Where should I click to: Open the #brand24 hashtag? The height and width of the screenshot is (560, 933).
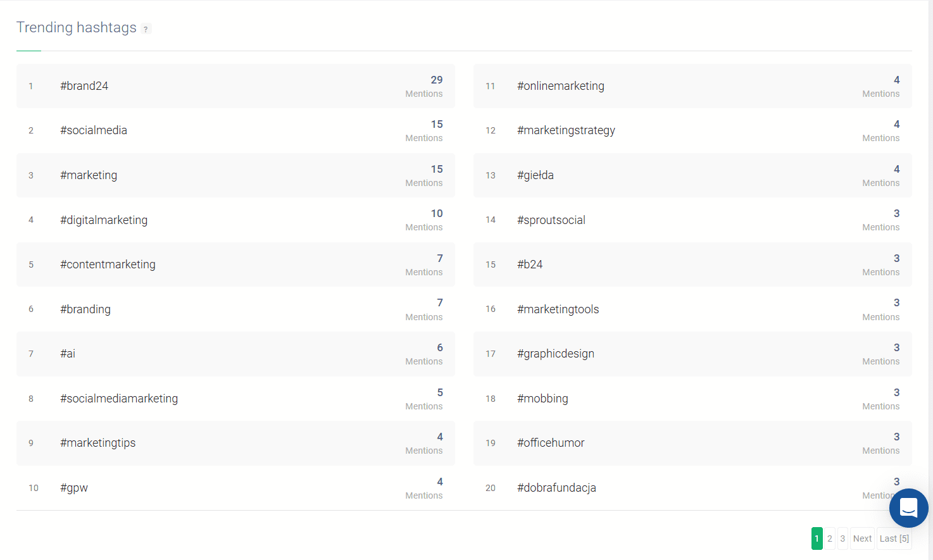pos(84,86)
